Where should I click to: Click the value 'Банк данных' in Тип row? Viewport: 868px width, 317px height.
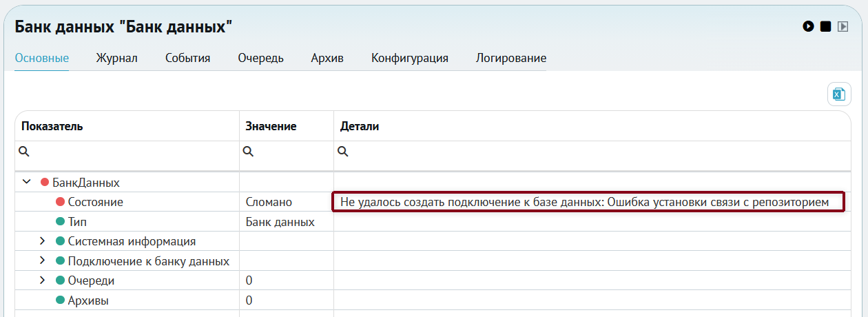click(x=280, y=222)
